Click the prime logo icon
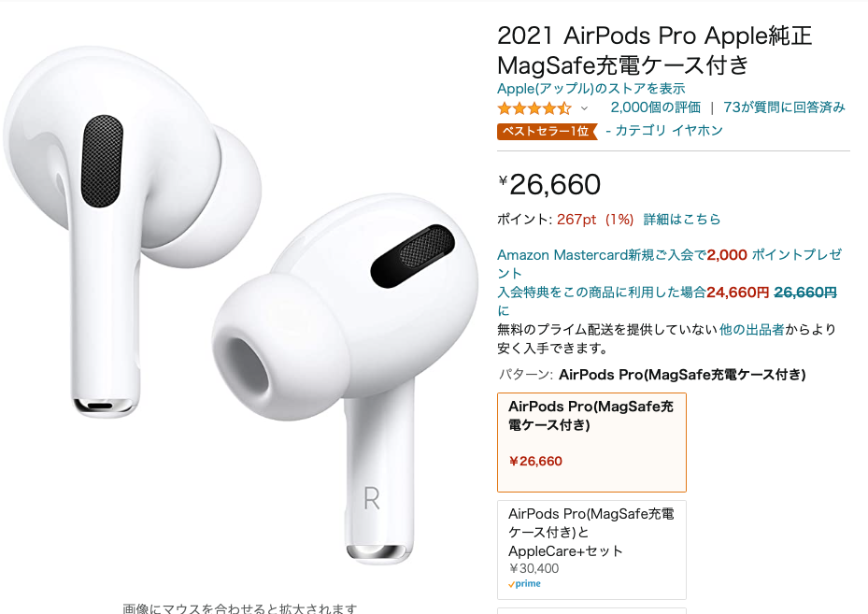The width and height of the screenshot is (868, 614). pyautogui.click(x=524, y=583)
